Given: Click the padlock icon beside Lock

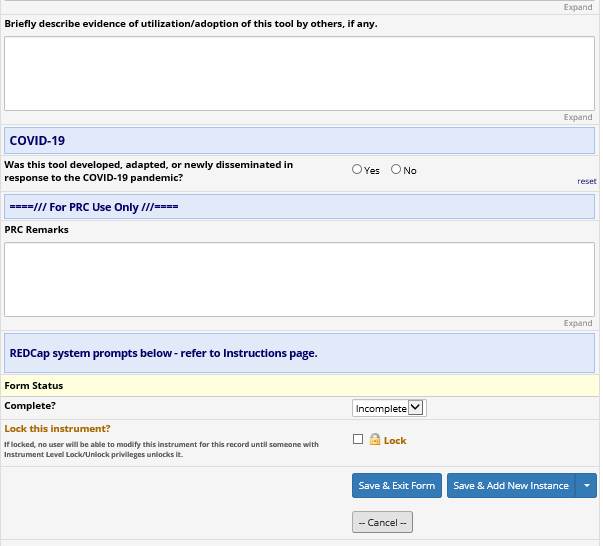Looking at the screenshot, I should (x=375, y=440).
